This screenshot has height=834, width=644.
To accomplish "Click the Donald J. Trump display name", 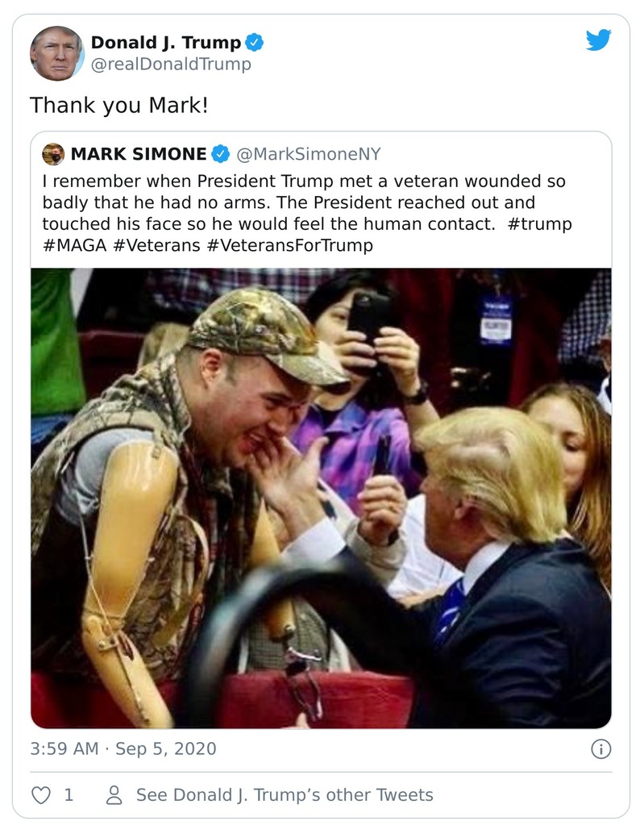I will [165, 44].
